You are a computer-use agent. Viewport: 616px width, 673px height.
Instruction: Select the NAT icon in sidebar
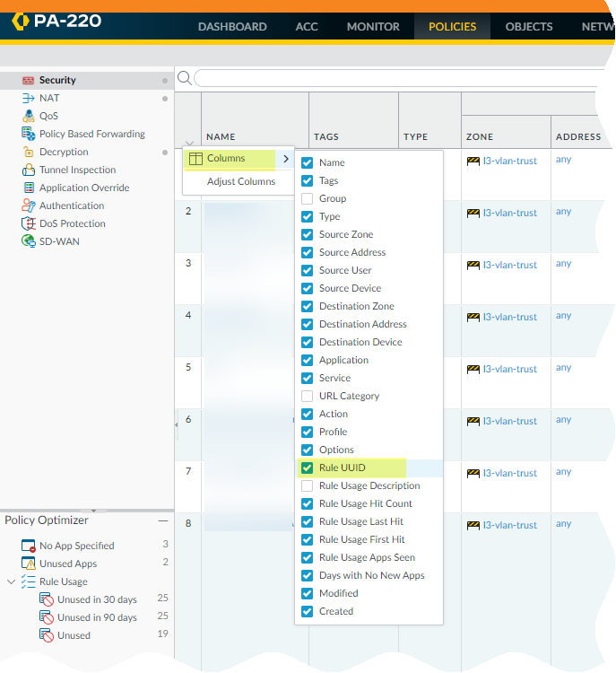click(x=28, y=98)
